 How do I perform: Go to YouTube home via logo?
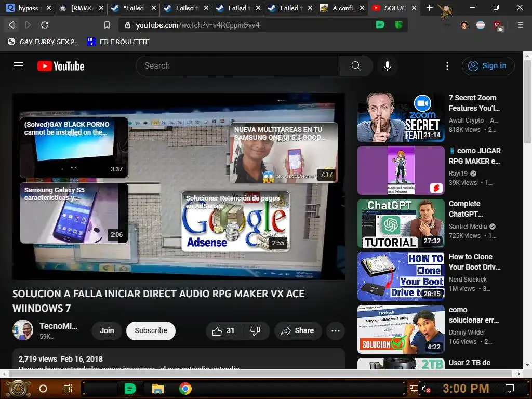tap(61, 66)
